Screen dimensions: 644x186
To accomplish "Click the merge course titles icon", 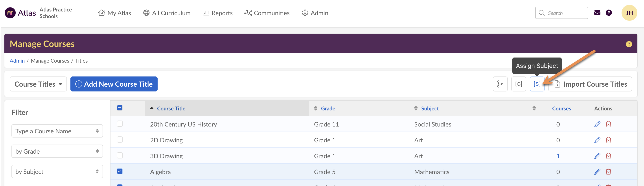I will 500,84.
